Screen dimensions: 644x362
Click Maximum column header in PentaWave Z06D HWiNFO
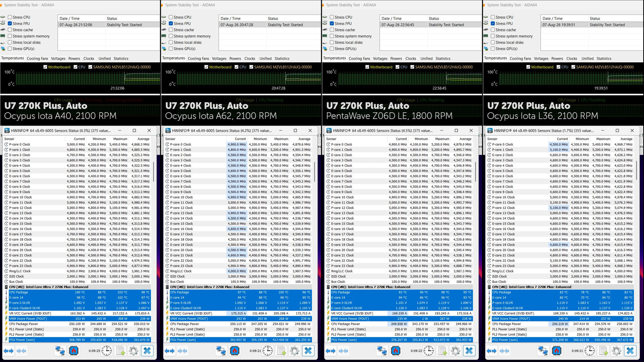click(x=440, y=139)
